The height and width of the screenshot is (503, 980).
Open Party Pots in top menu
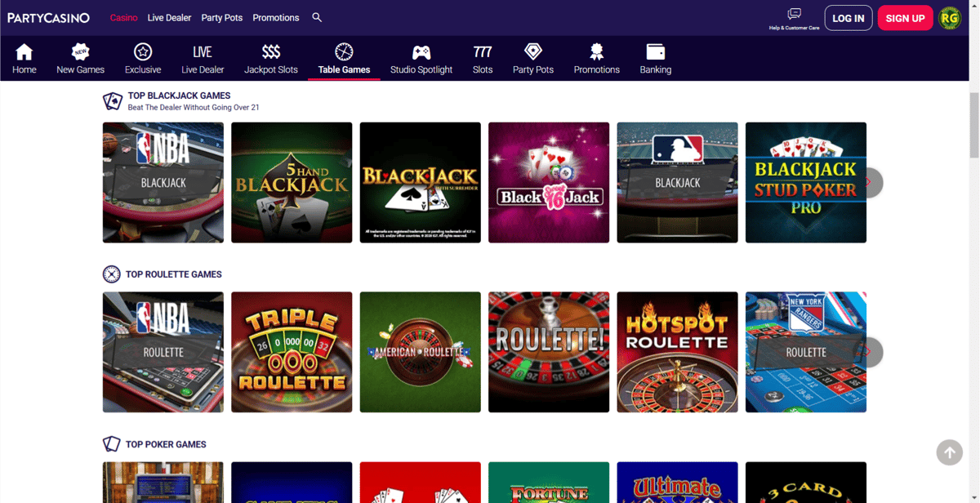coord(222,18)
